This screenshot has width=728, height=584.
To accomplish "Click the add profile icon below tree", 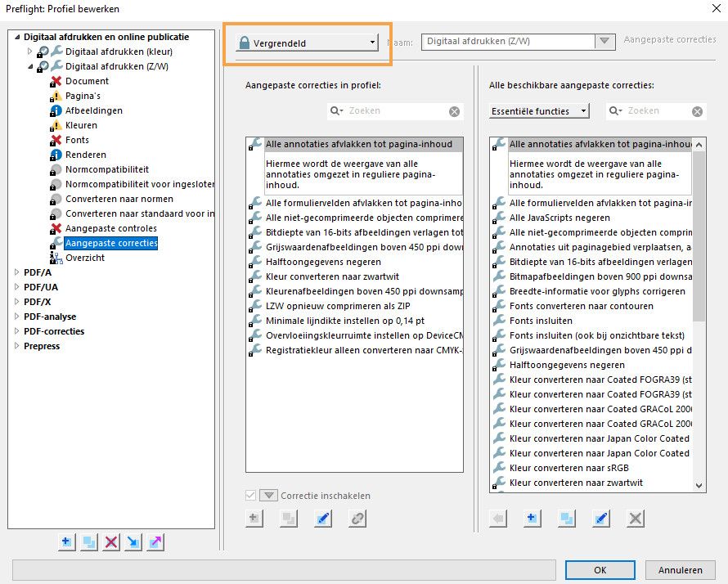I will click(67, 541).
